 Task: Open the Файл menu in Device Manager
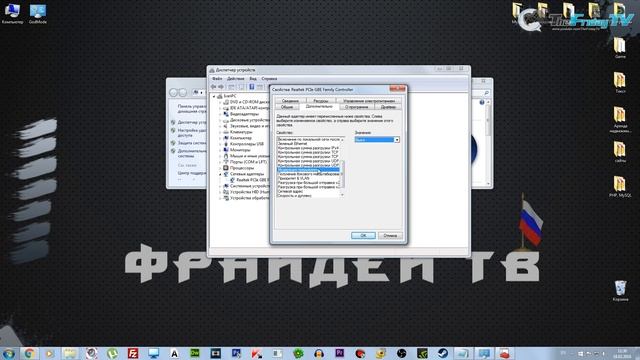tap(217, 78)
